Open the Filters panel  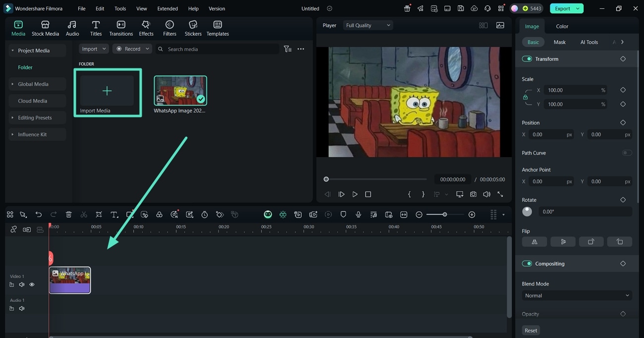coord(169,28)
